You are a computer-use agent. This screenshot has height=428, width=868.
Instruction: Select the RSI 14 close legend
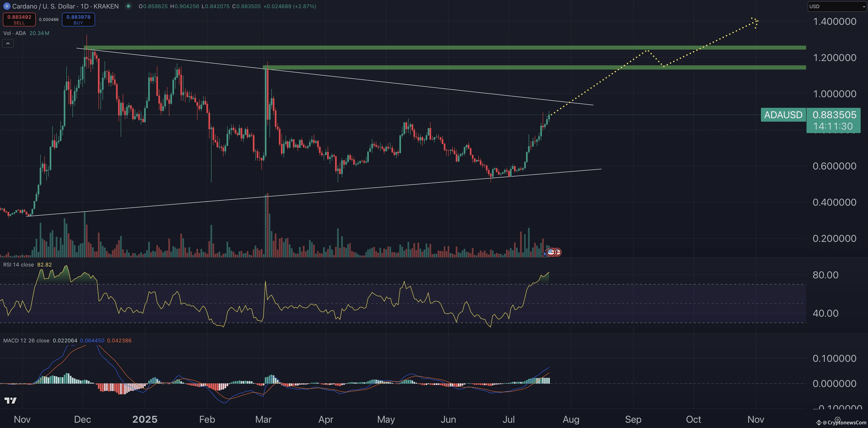pos(19,265)
